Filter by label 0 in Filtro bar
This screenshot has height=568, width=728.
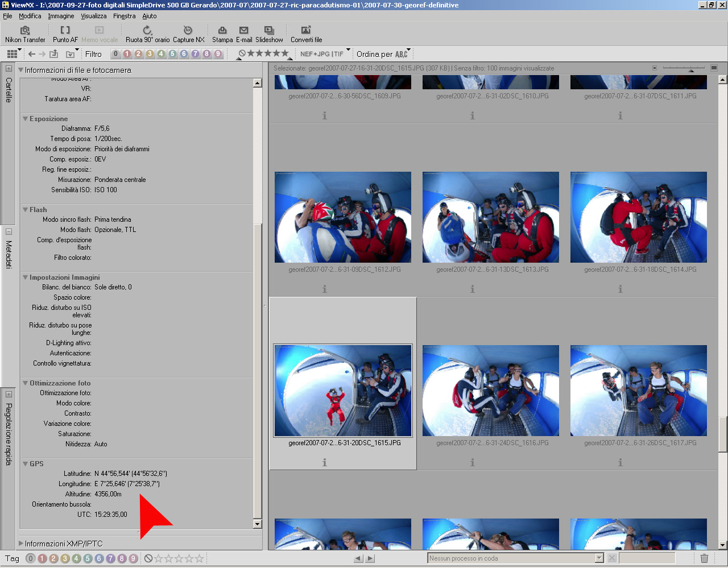(x=116, y=54)
